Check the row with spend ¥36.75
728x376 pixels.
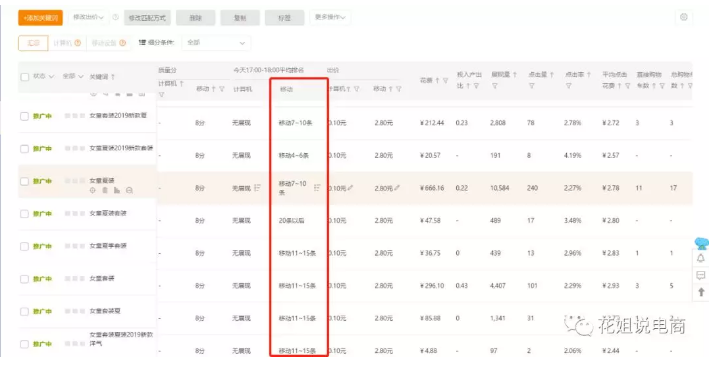point(25,246)
